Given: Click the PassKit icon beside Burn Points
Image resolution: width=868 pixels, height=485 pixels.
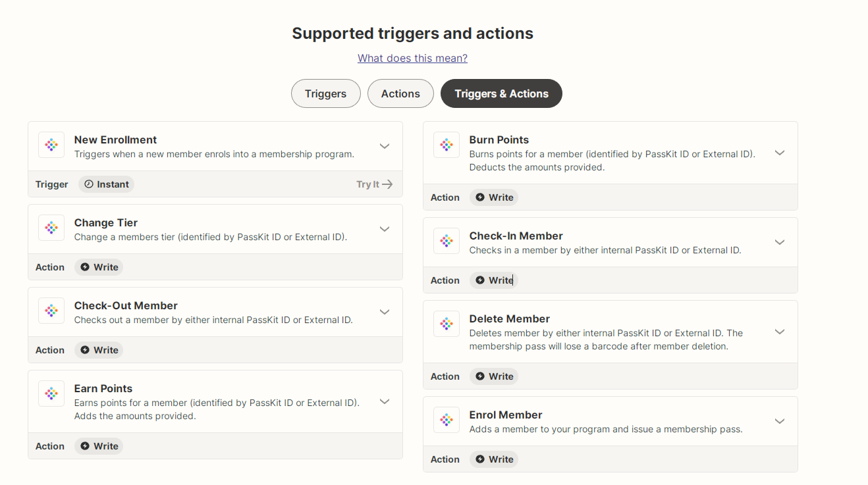Looking at the screenshot, I should [447, 145].
